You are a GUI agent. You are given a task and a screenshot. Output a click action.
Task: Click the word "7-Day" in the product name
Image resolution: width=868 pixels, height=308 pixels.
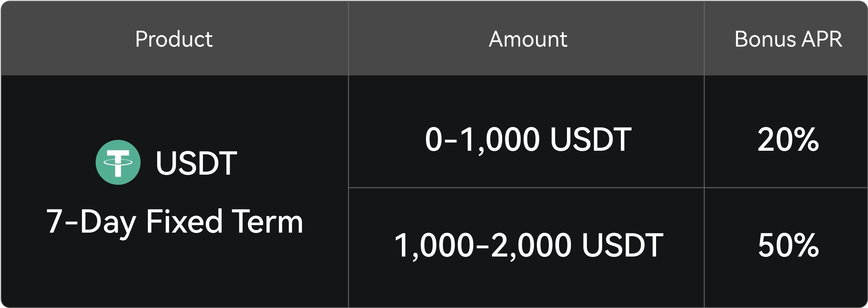91,222
